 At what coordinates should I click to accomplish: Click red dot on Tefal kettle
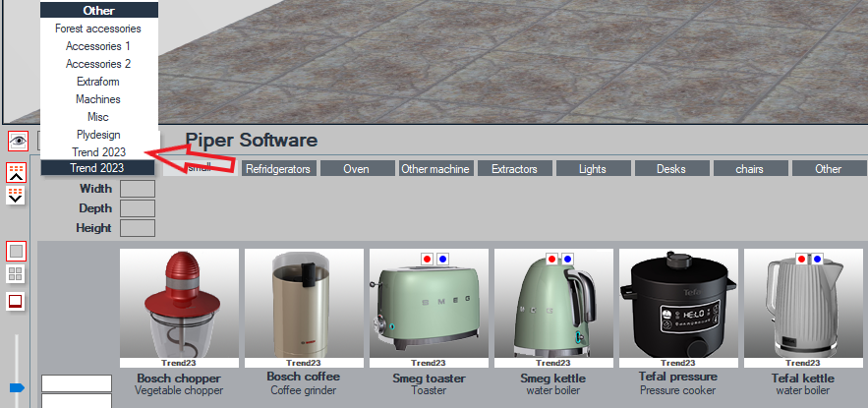801,259
